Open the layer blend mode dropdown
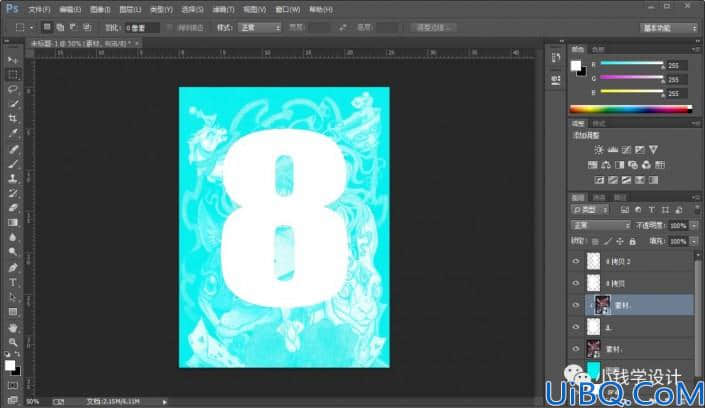This screenshot has height=408, width=705. point(600,225)
